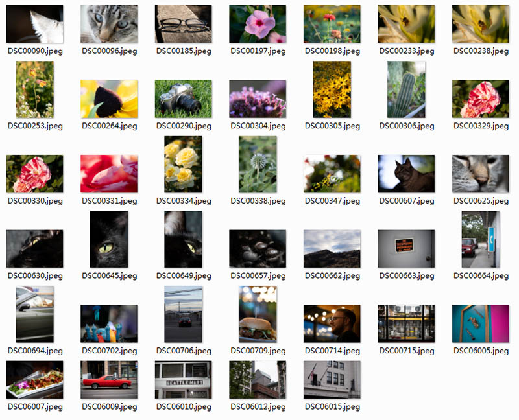Select the green cat eye photo DSC00645.jpeg
The width and height of the screenshot is (519, 420).
pos(109,239)
